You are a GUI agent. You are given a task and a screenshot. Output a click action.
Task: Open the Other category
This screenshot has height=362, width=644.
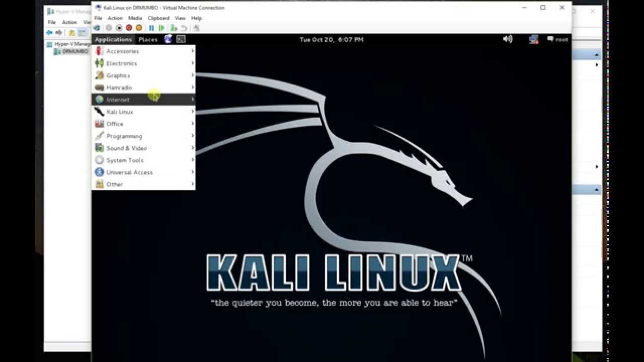143,184
